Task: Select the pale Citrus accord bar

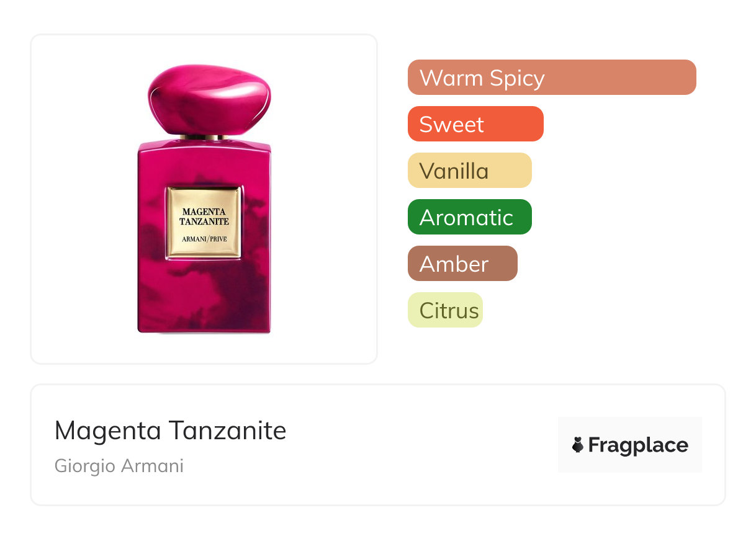Action: tap(445, 310)
